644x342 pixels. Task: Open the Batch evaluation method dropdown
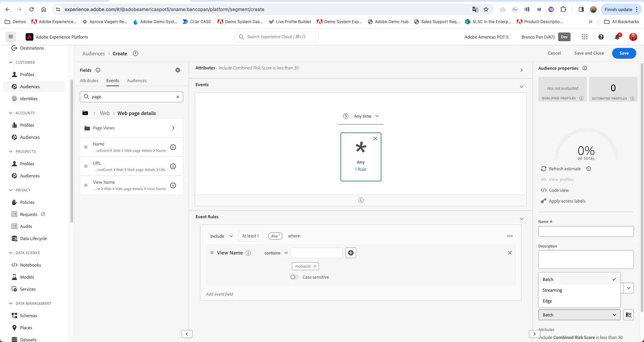(579, 315)
